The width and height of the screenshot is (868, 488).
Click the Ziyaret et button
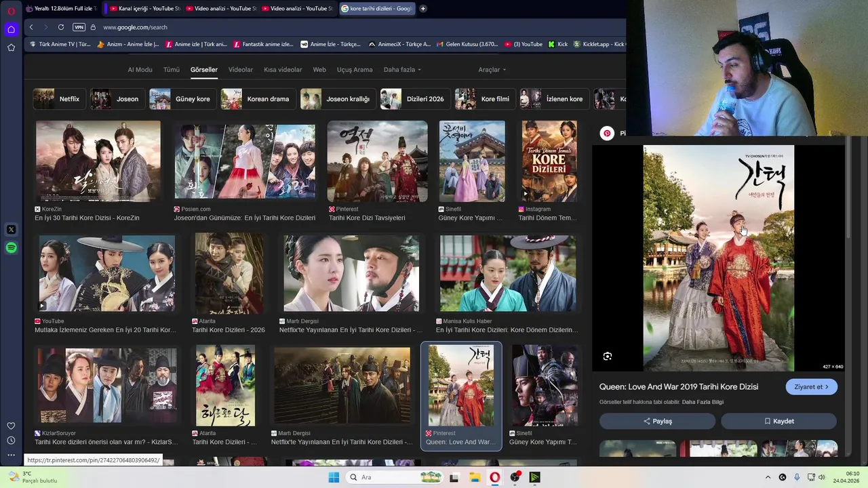811,387
